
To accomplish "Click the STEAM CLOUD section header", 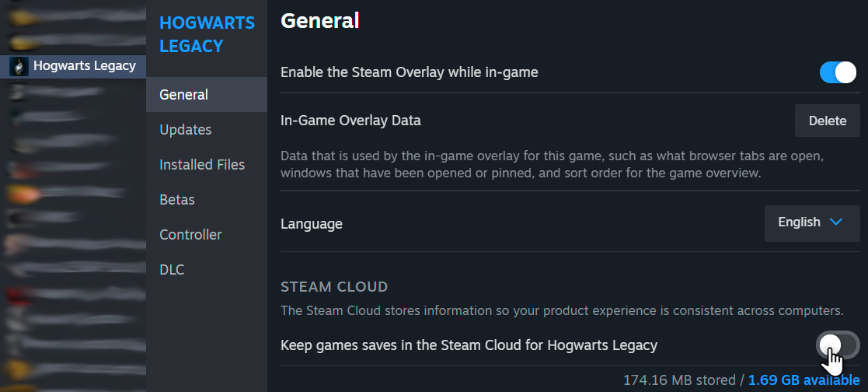I will [334, 287].
